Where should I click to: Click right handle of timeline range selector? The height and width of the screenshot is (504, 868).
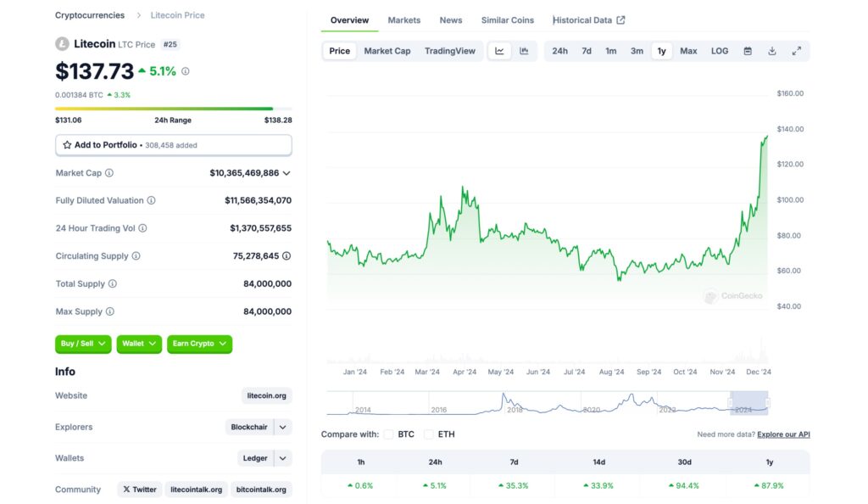[768, 403]
